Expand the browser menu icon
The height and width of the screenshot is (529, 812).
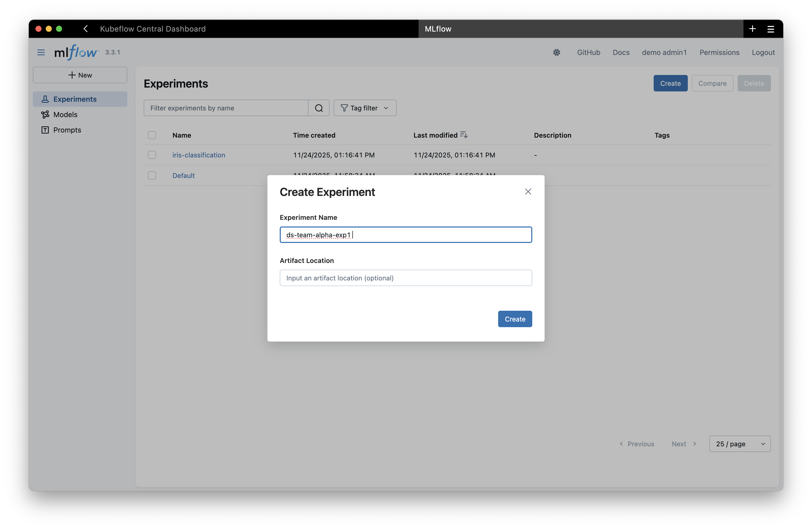tap(771, 29)
